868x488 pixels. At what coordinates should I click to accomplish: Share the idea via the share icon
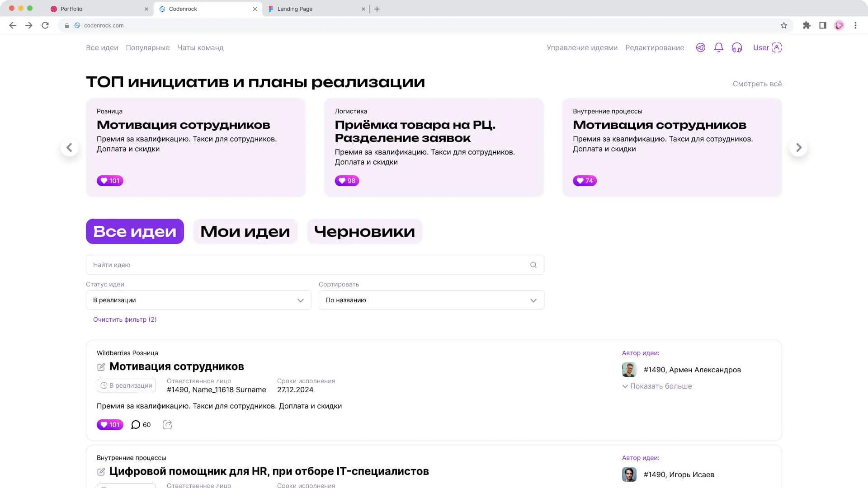click(166, 425)
